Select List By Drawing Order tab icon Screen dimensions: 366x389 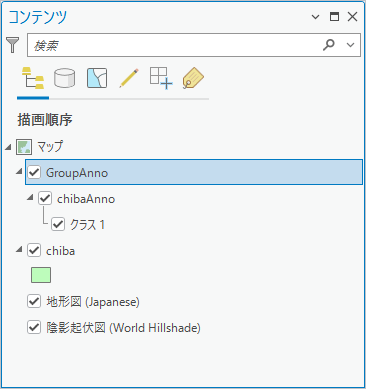point(33,78)
